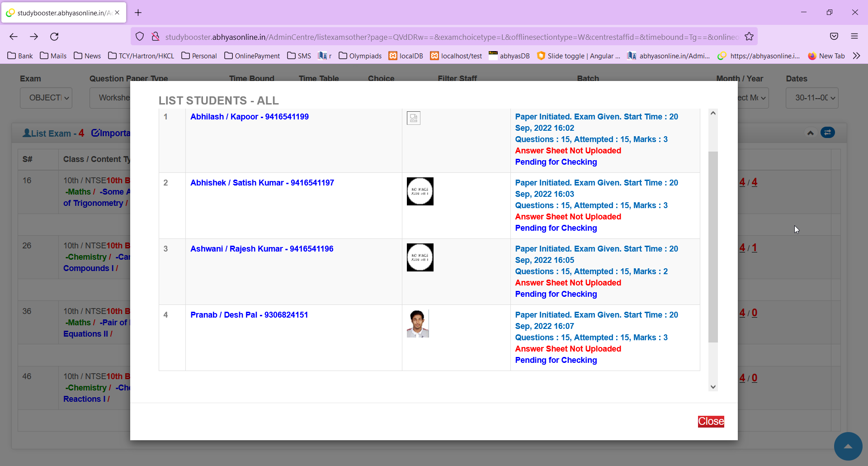868x466 pixels.
Task: Open student Abhilash / Kapoor link
Action: (x=249, y=117)
